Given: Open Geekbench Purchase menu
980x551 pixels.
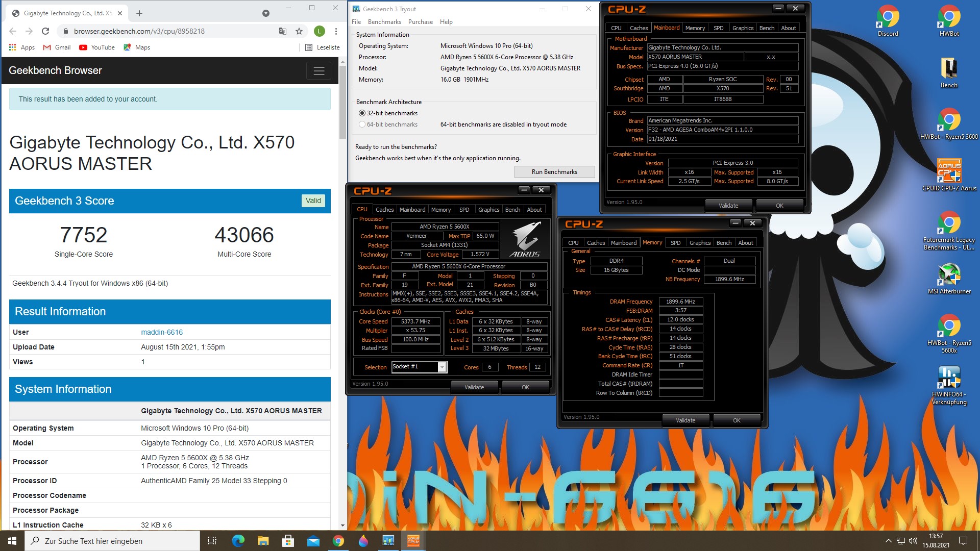Looking at the screenshot, I should tap(421, 22).
